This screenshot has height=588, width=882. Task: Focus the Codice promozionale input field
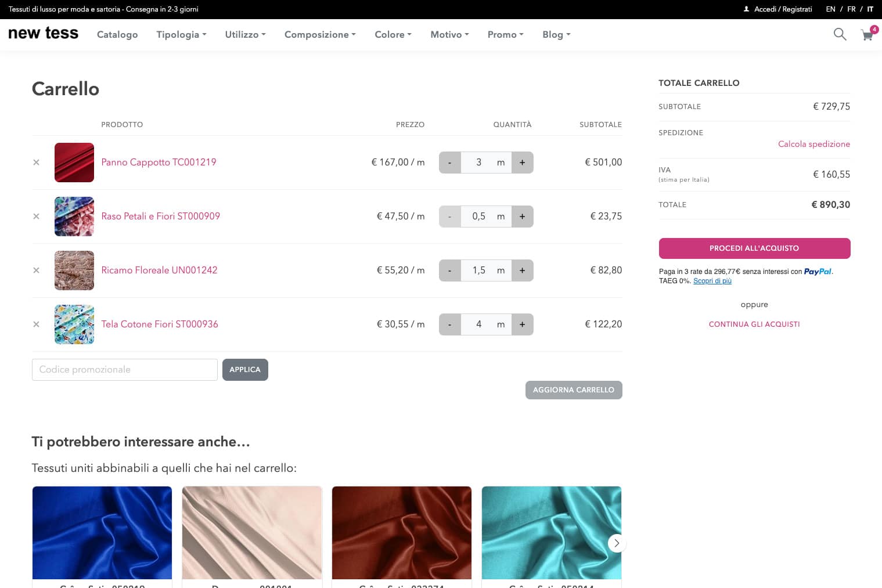click(x=125, y=370)
